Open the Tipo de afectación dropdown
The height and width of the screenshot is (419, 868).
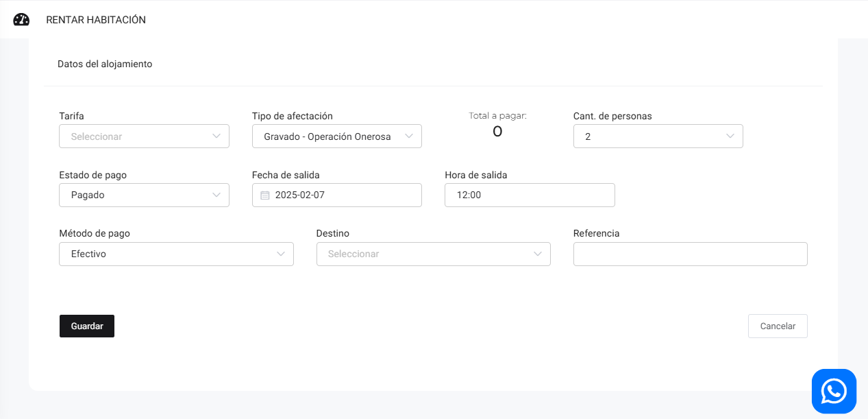(336, 136)
